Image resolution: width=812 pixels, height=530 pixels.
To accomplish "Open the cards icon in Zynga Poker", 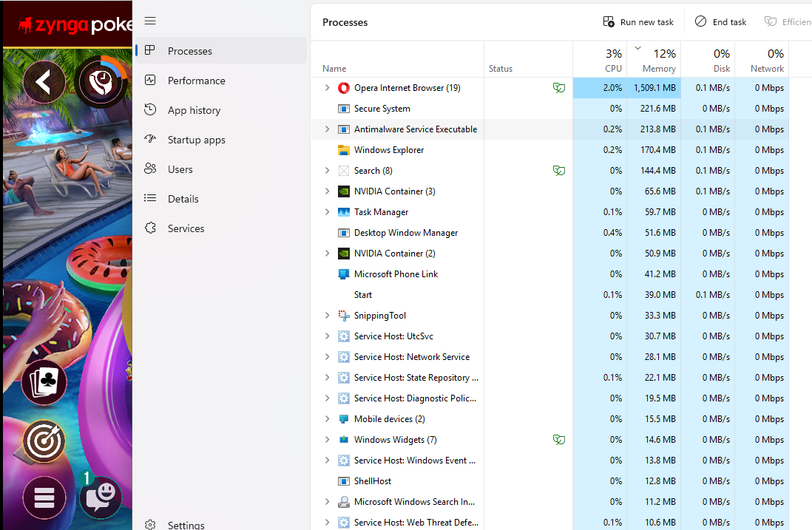I will pyautogui.click(x=44, y=382).
